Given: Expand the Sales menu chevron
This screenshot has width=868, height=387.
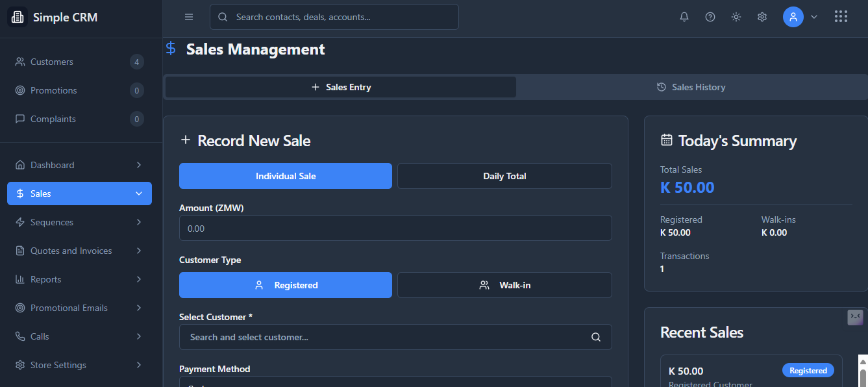Looking at the screenshot, I should coord(138,193).
